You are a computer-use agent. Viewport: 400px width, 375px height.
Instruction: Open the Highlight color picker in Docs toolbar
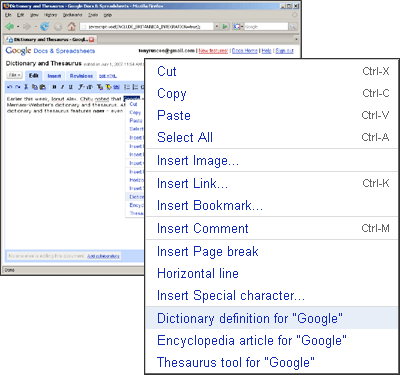(108, 87)
